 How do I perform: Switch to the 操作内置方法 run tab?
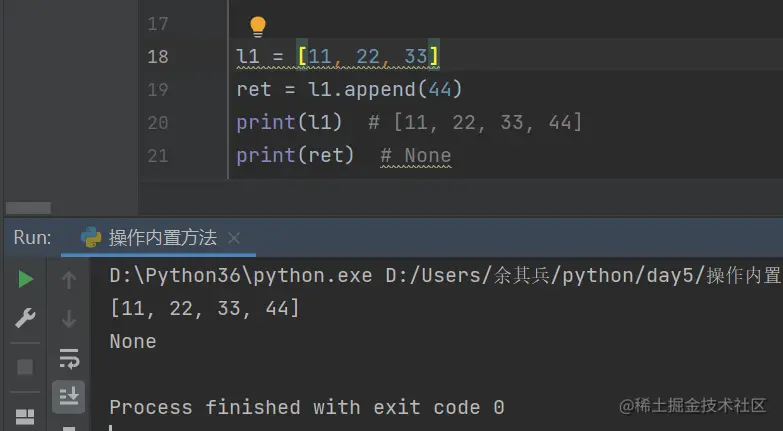pos(162,238)
